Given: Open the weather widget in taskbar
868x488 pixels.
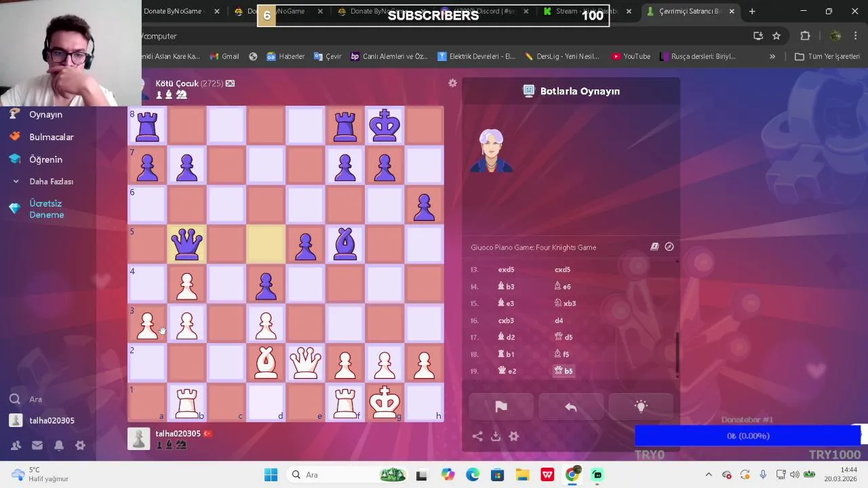Looking at the screenshot, I should [x=41, y=474].
